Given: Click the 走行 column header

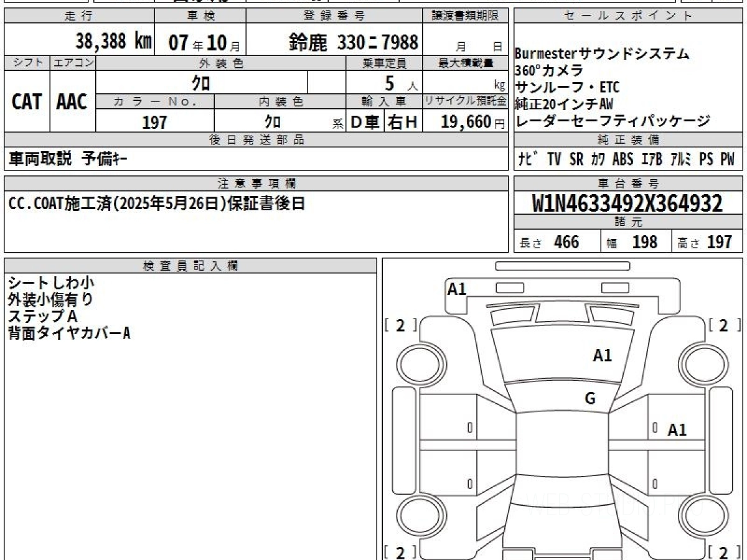Looking at the screenshot, I should pyautogui.click(x=78, y=16).
